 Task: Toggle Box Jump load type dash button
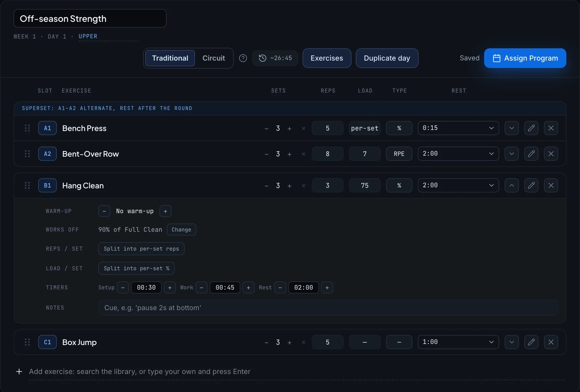(x=399, y=342)
